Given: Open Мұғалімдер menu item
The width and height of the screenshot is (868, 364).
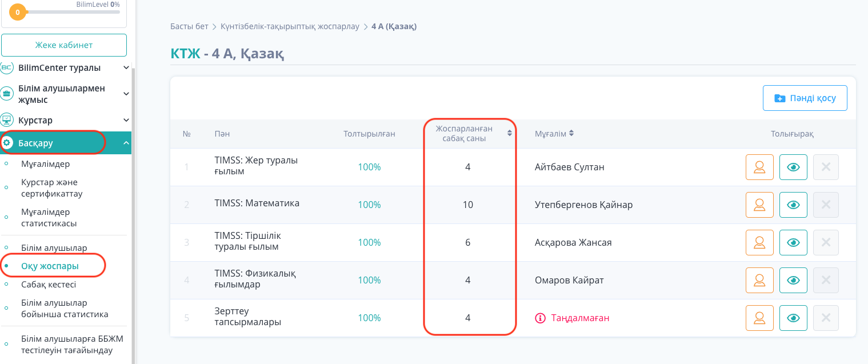Looking at the screenshot, I should [x=45, y=164].
